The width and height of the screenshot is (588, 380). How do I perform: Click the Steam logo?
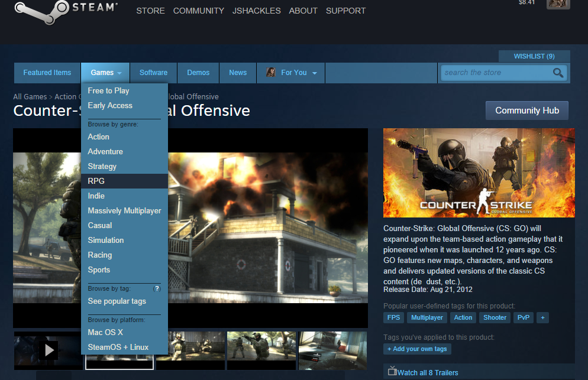66,11
